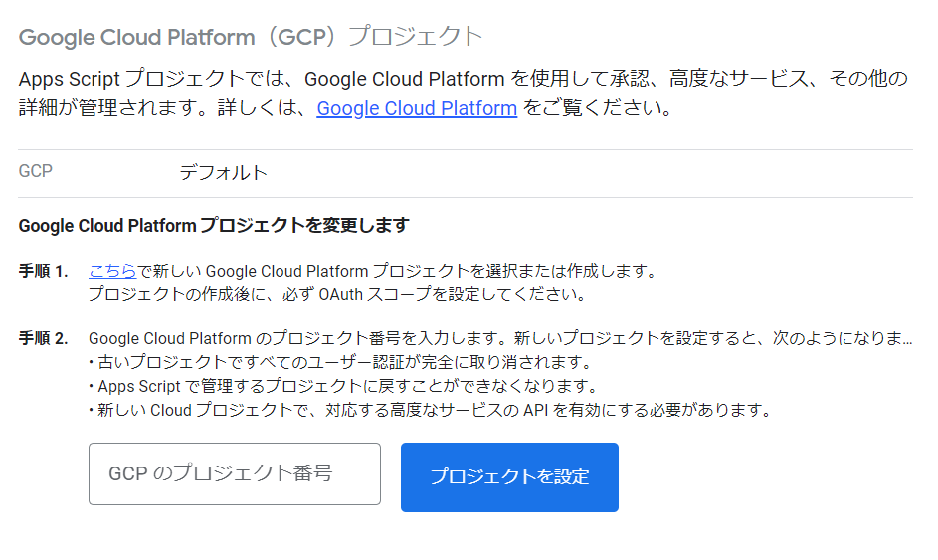This screenshot has height=560, width=938.
Task: Click the 手順 1. step label
Action: click(x=43, y=271)
